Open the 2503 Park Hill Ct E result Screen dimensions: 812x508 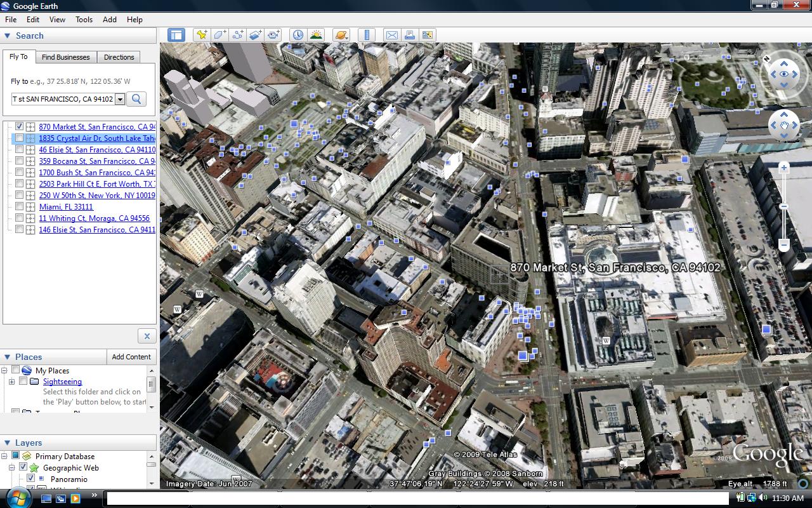[x=97, y=184]
